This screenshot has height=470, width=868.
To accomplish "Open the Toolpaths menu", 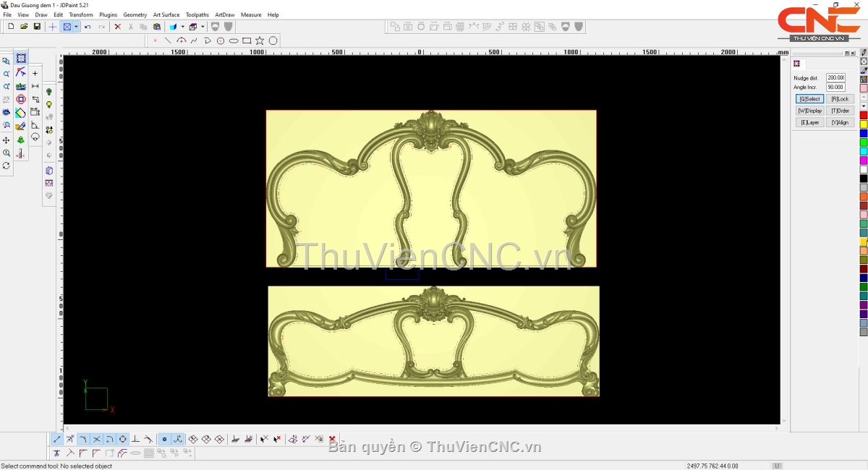I will pos(197,14).
